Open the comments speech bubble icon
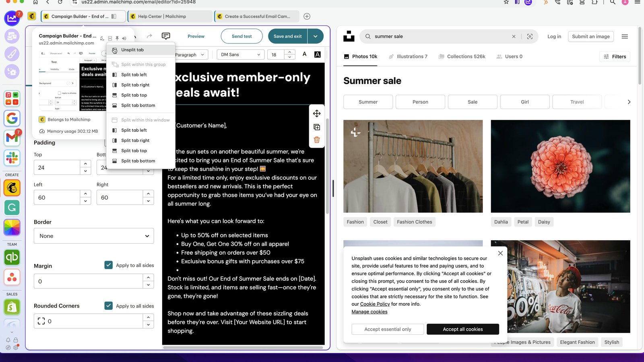 (166, 36)
